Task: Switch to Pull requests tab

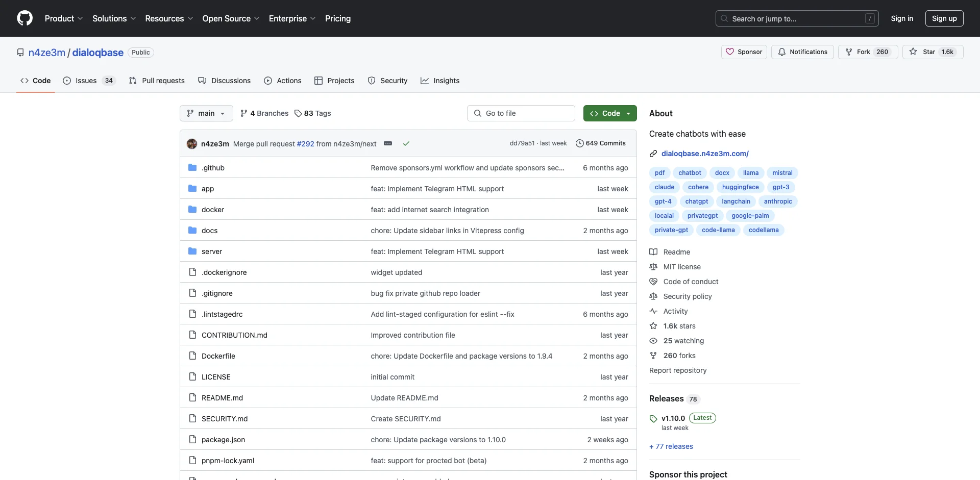Action: pos(157,81)
